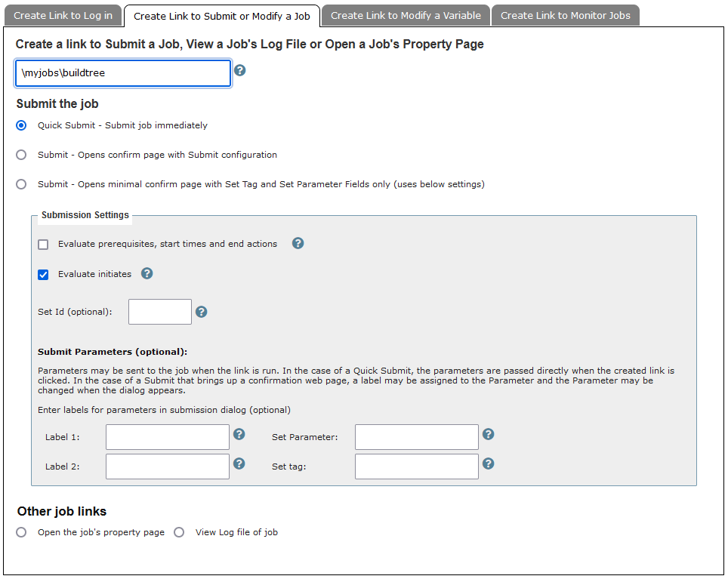Viewport: 728px width, 579px height.
Task: Click help icon next to Set Parameter field
Action: (x=489, y=434)
